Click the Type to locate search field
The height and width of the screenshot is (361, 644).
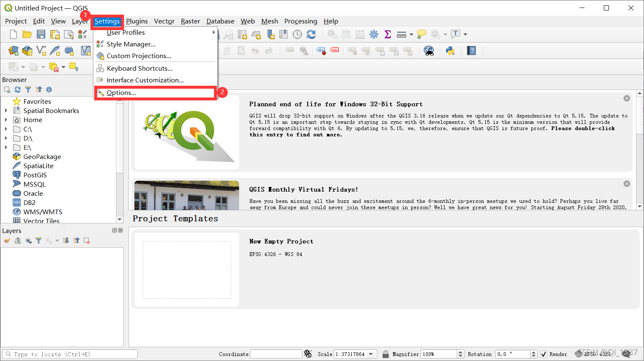click(70, 354)
